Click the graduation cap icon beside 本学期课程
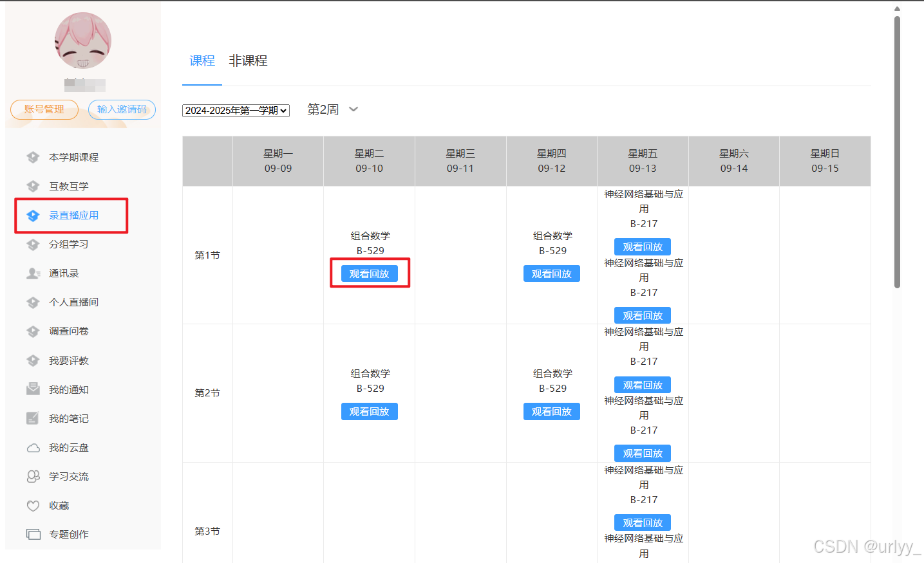Screen dimensions: 924x563 (33, 157)
